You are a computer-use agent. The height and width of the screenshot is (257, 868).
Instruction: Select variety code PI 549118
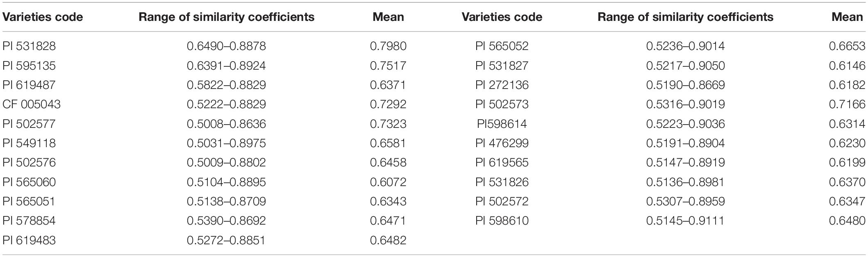tap(29, 143)
